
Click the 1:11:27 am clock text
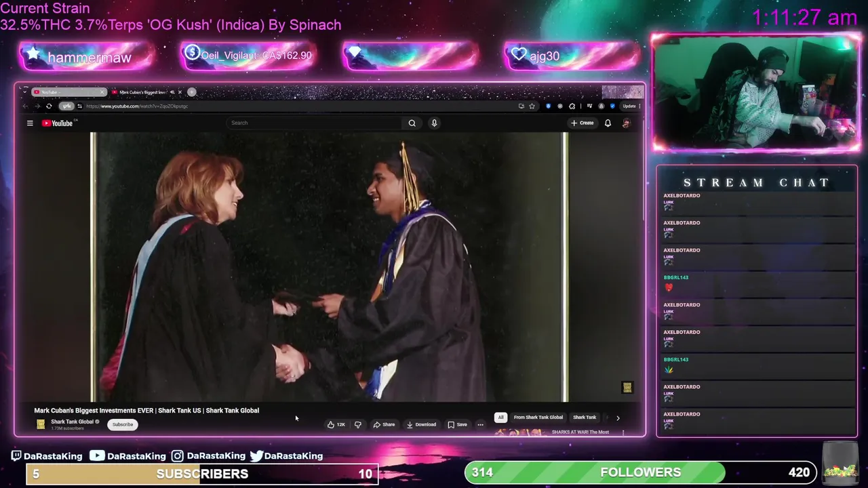coord(804,18)
